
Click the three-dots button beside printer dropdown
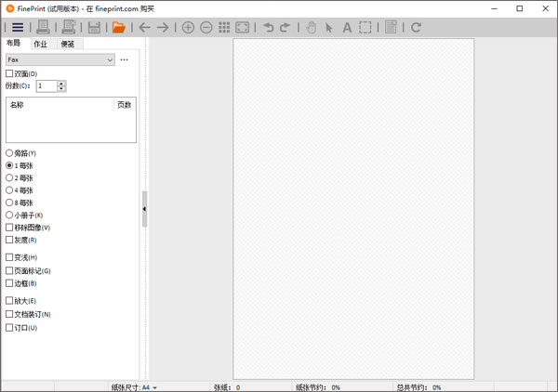coord(125,59)
